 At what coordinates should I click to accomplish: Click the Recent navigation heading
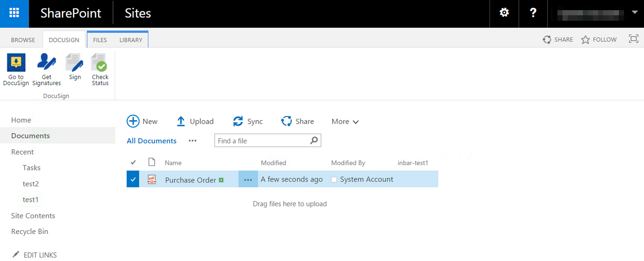(22, 152)
